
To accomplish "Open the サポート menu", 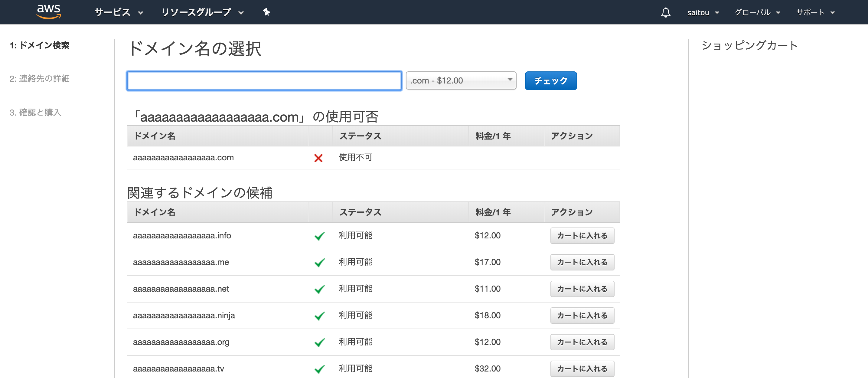I will pyautogui.click(x=815, y=12).
